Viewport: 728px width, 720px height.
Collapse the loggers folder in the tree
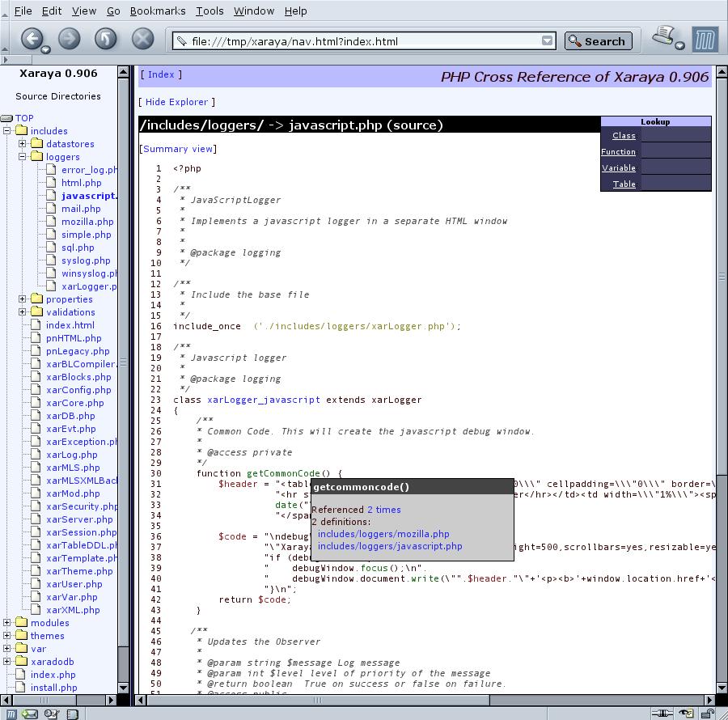(23, 157)
